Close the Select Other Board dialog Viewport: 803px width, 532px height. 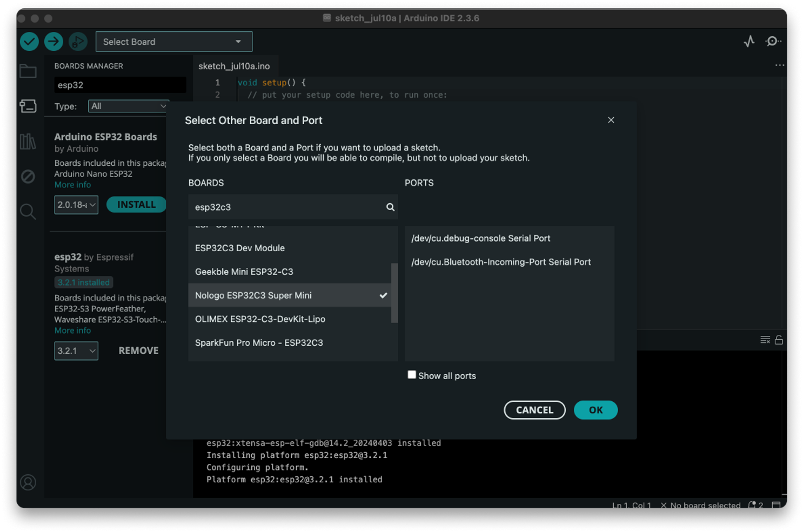point(611,120)
